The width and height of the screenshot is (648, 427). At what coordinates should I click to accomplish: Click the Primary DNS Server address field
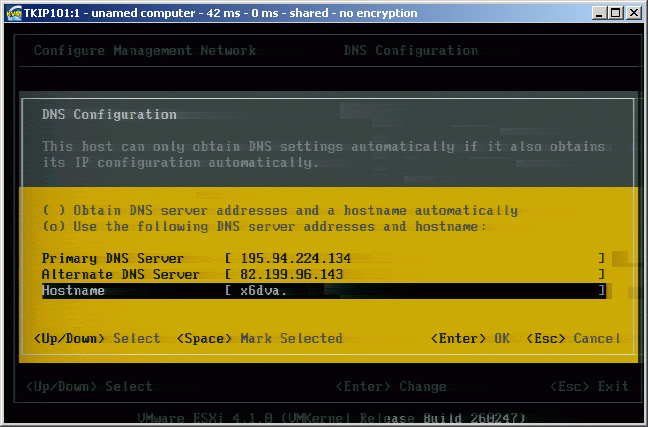tap(415, 258)
